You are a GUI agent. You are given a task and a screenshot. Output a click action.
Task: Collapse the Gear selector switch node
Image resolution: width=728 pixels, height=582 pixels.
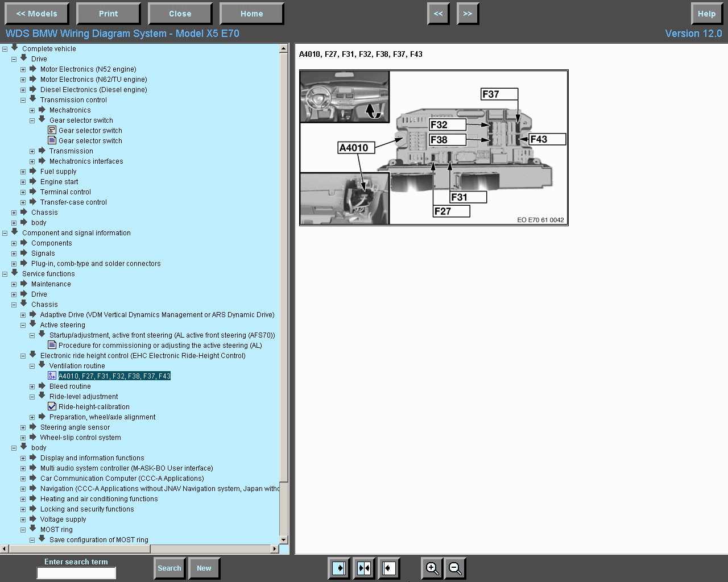(x=32, y=120)
